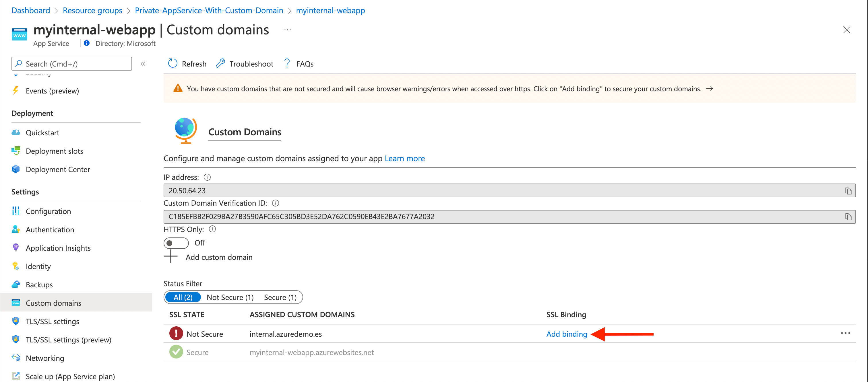The width and height of the screenshot is (868, 382).
Task: Show info for Custom Domain Verification ID
Action: click(275, 203)
